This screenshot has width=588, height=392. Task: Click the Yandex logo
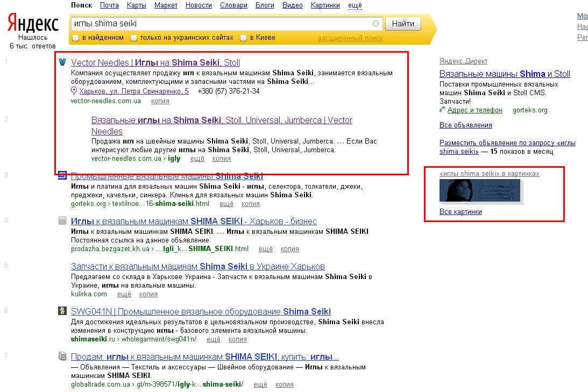point(33,24)
